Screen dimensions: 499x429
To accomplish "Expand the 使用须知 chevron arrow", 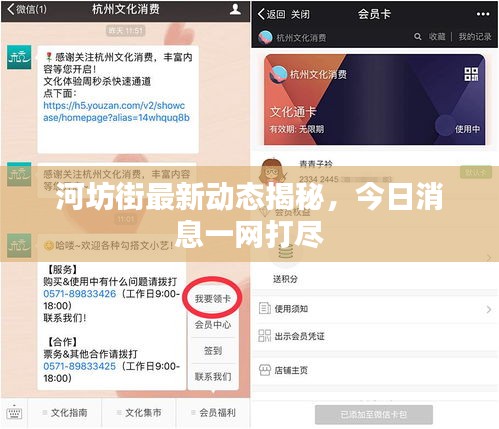I will coord(489,309).
